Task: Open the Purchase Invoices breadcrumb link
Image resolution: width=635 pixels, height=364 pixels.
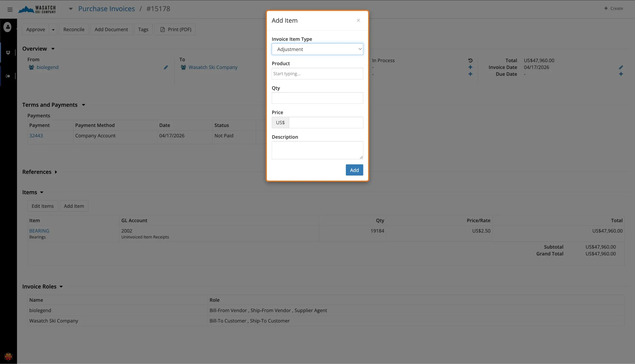Action: 106,9
